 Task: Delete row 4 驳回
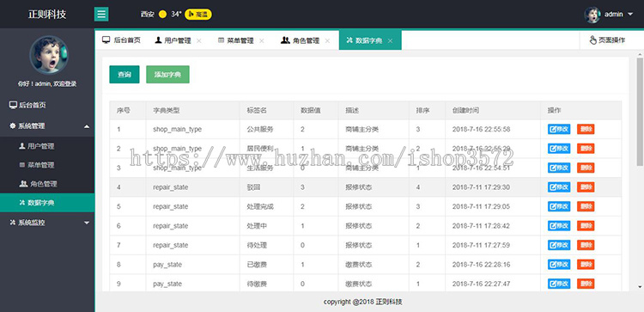(x=586, y=187)
